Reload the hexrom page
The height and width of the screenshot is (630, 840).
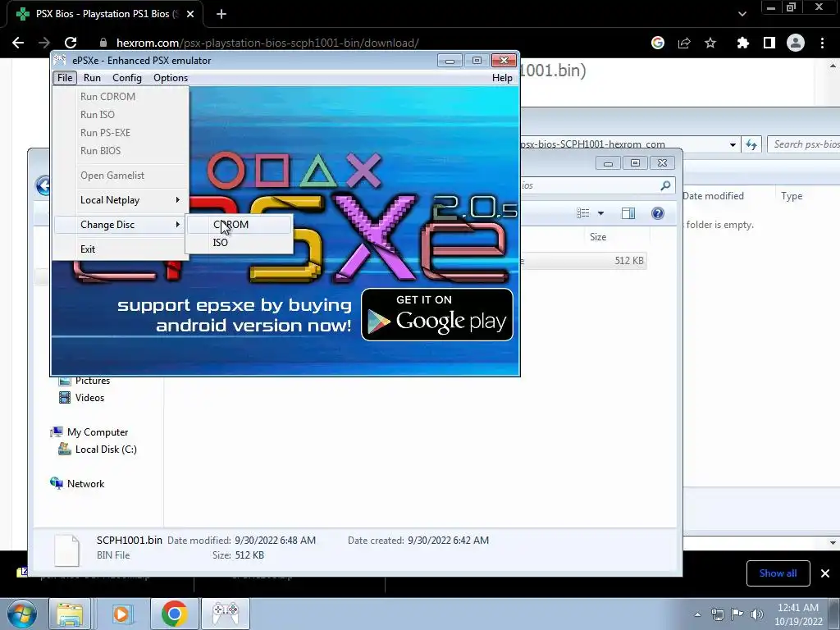tap(71, 43)
